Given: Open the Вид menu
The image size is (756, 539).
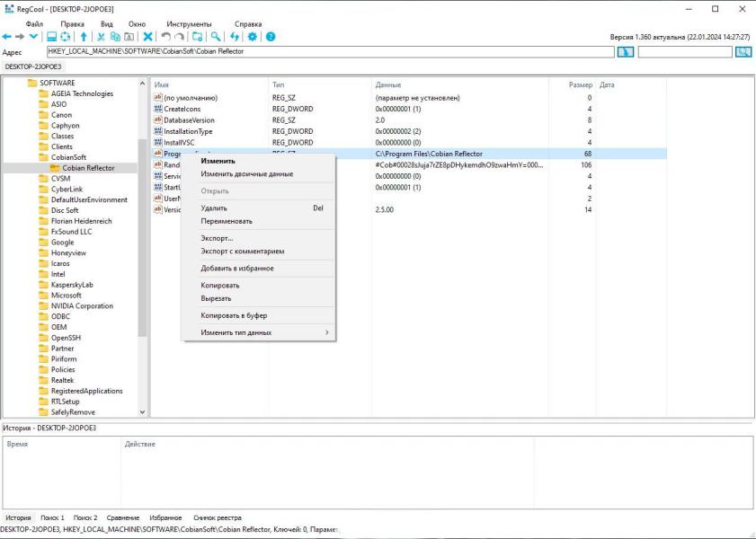Looking at the screenshot, I should [x=107, y=24].
